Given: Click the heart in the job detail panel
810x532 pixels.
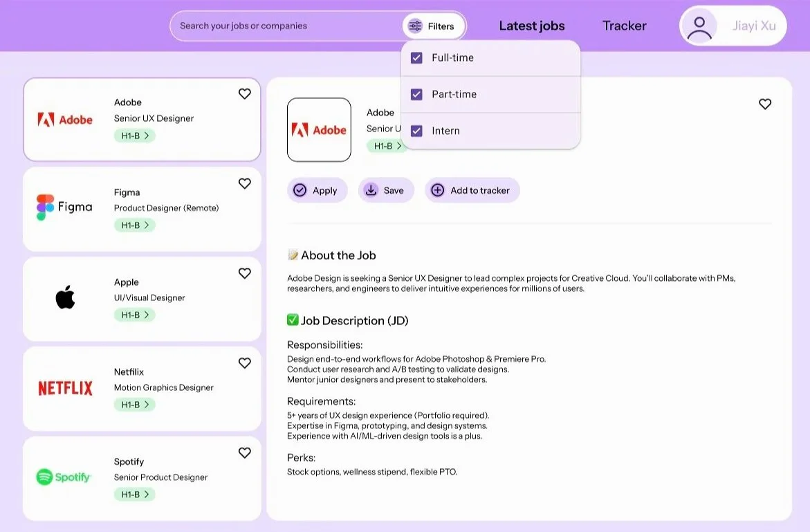Looking at the screenshot, I should coord(765,104).
